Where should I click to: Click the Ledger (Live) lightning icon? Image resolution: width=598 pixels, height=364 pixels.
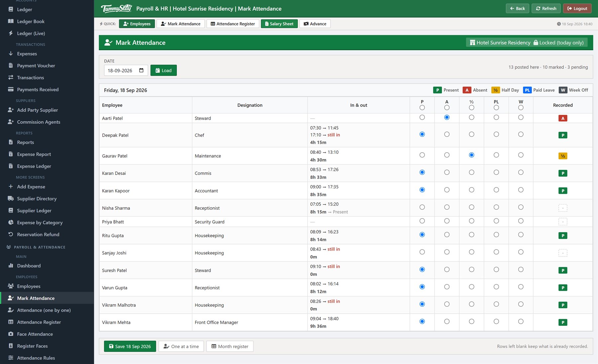pos(11,33)
